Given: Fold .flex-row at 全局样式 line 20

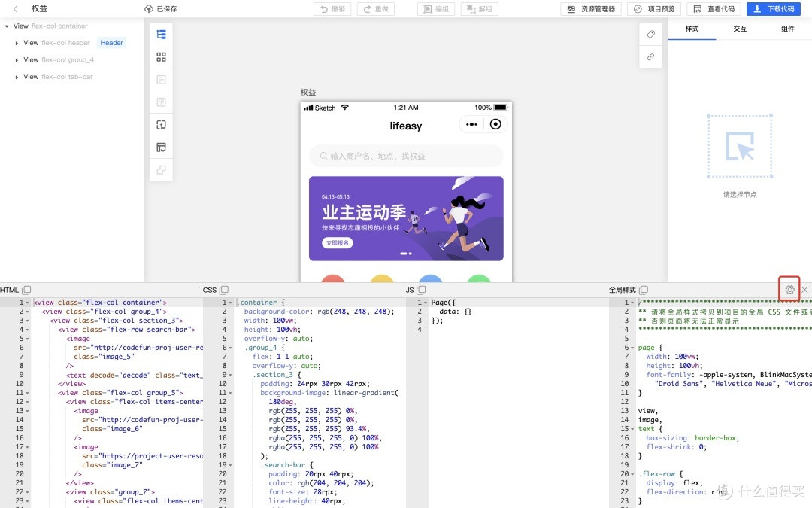Looking at the screenshot, I should point(632,474).
